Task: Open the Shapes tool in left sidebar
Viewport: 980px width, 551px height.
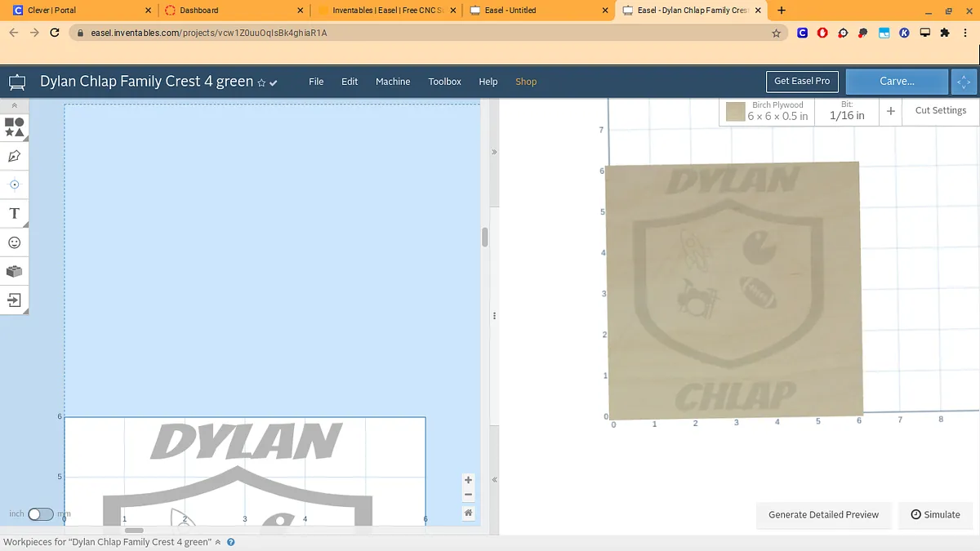Action: pos(14,127)
